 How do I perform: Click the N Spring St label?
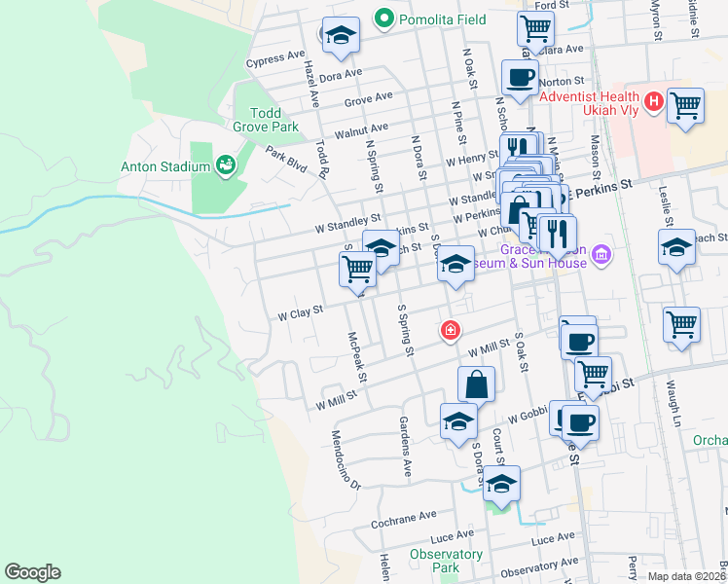point(375,166)
